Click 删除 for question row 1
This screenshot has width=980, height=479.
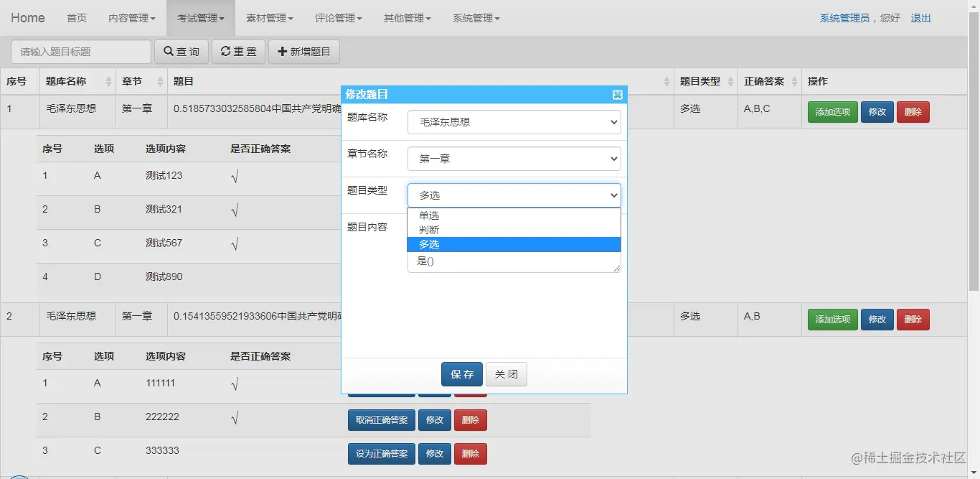tap(913, 112)
